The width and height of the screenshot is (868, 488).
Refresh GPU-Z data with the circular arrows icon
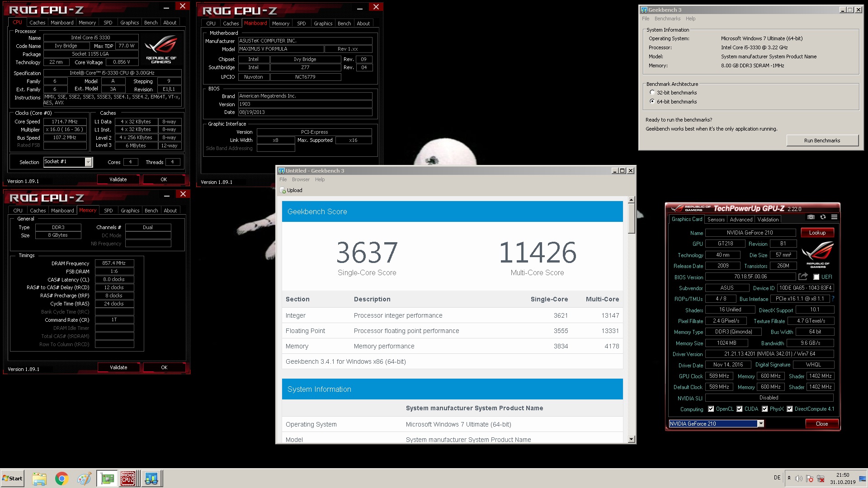click(823, 217)
